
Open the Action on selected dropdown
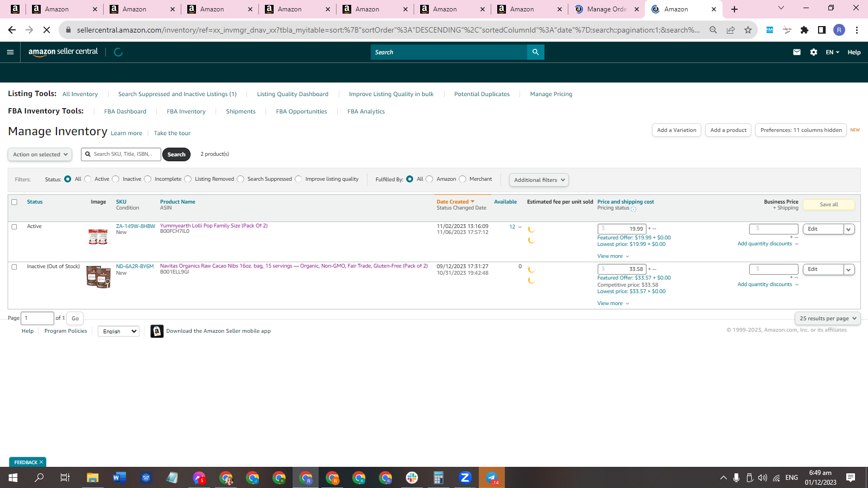pos(40,155)
